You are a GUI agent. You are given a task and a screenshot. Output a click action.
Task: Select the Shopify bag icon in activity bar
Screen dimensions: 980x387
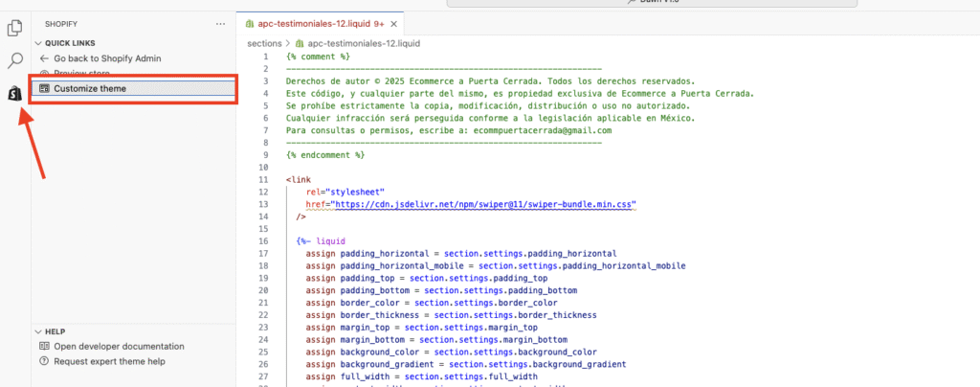(x=15, y=93)
